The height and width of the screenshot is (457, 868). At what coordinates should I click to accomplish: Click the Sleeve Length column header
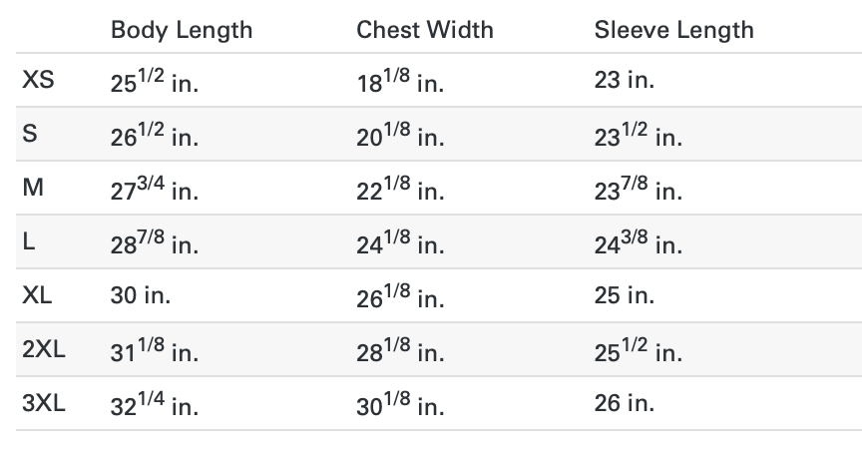pyautogui.click(x=673, y=30)
